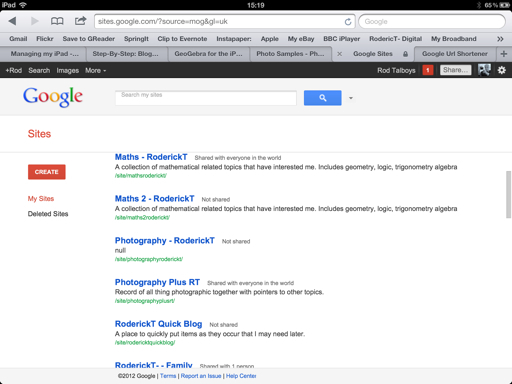Tap the Safari back arrow
Screen dimensions: 512x384
(12, 21)
